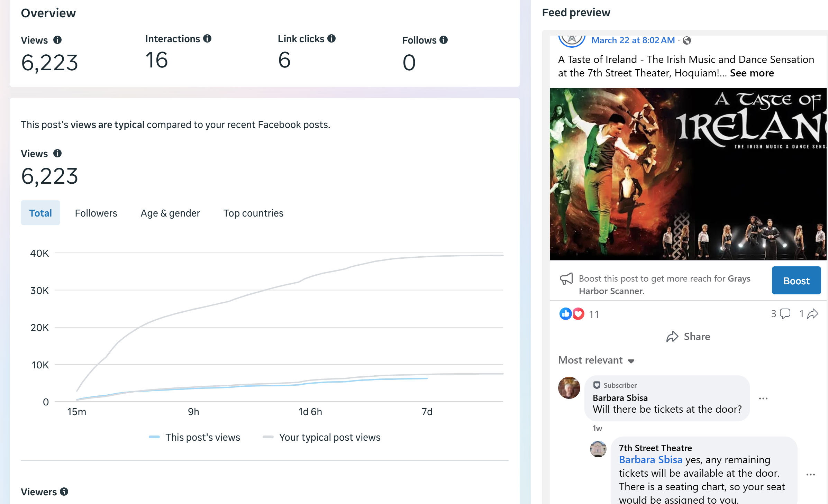Click the info icon next to Viewers
The width and height of the screenshot is (828, 504).
click(64, 492)
